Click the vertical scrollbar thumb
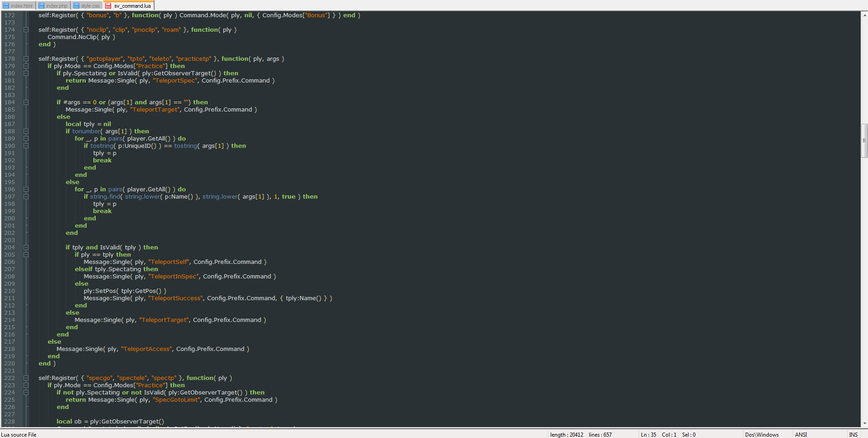The image size is (868, 438). [864, 141]
